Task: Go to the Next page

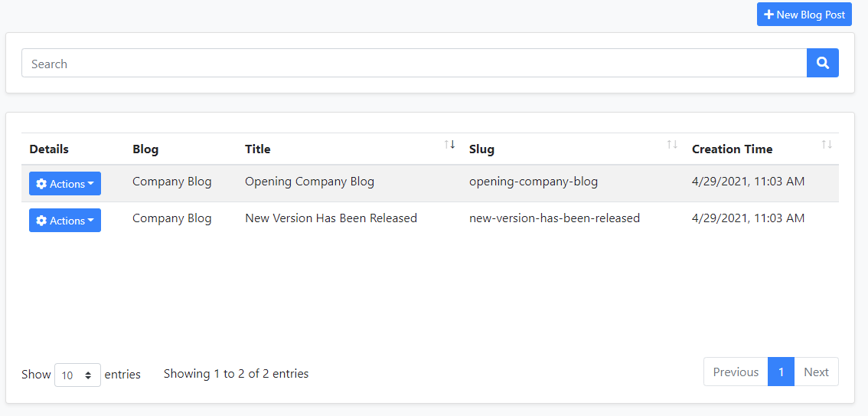Action: [816, 372]
